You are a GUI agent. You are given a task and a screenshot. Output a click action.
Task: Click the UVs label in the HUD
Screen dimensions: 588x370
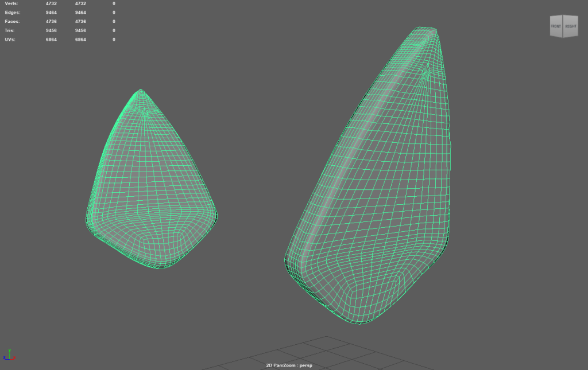click(10, 39)
